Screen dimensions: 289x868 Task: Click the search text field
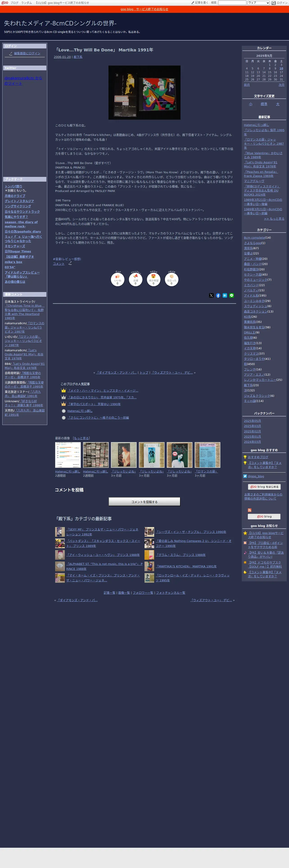[232, 3]
